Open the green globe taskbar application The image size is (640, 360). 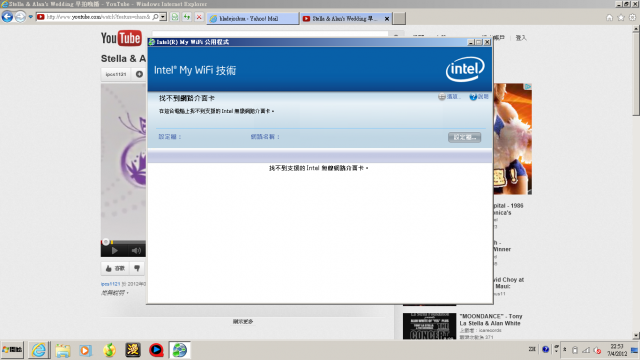(x=109, y=350)
